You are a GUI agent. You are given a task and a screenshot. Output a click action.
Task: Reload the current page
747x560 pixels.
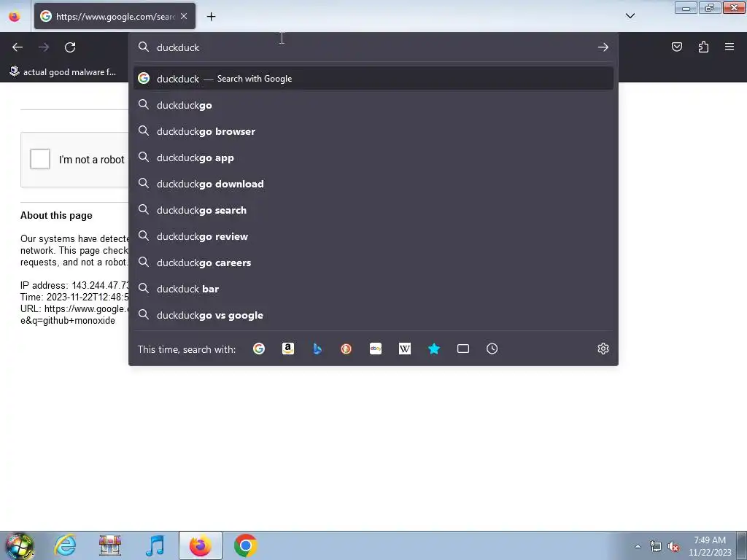tap(70, 47)
